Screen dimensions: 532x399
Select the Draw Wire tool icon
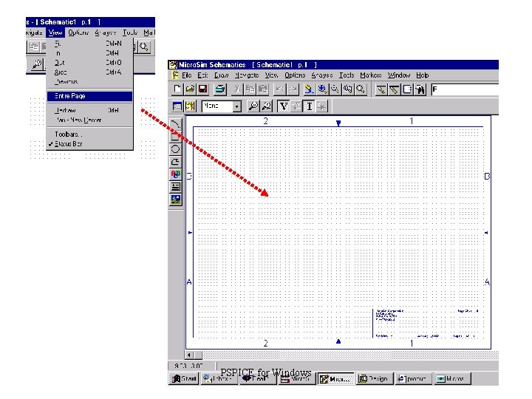[x=381, y=89]
